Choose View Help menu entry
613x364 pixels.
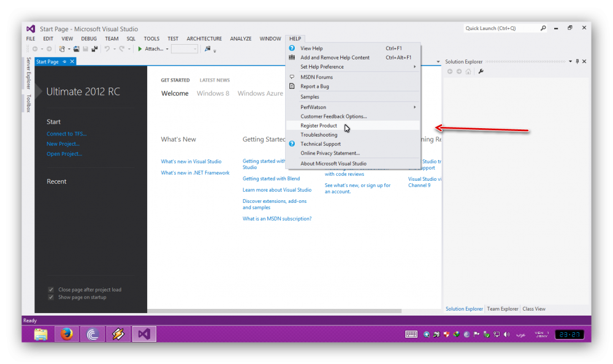[x=354, y=48]
